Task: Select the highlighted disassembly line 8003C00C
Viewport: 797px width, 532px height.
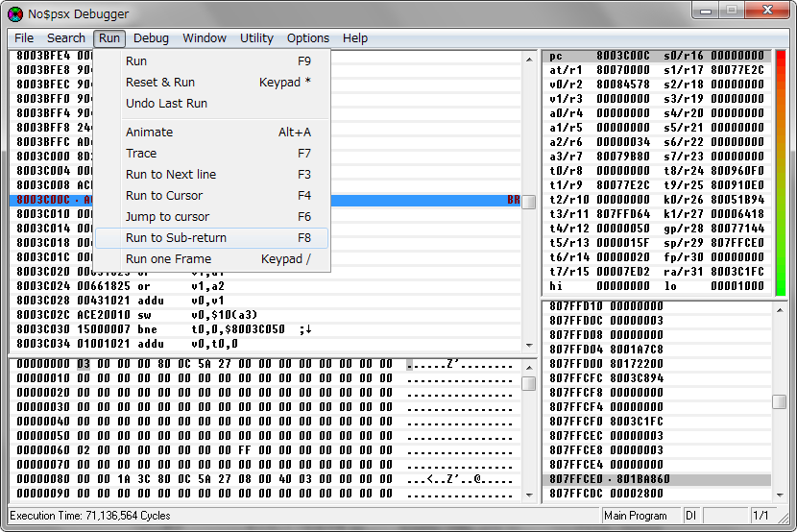Action: tap(265, 200)
